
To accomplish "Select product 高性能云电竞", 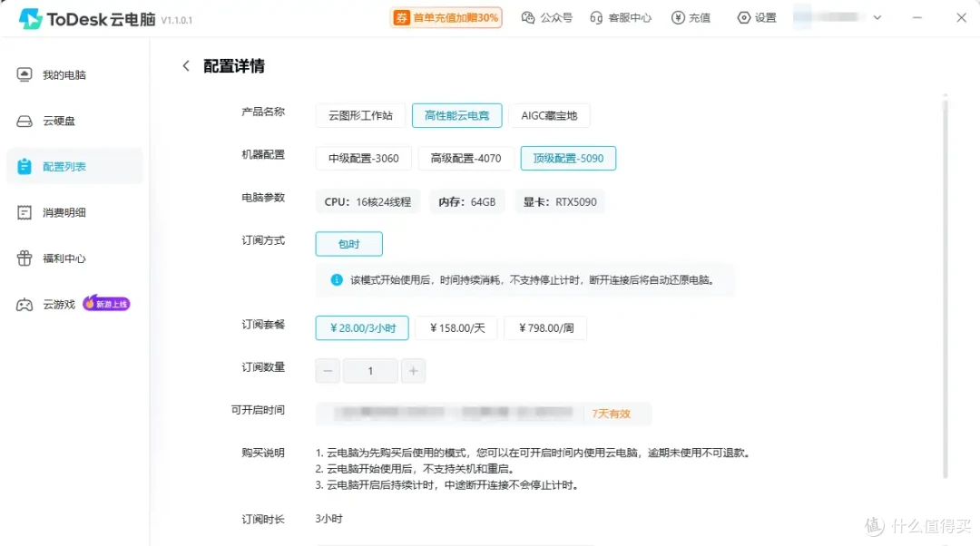I will [x=456, y=115].
